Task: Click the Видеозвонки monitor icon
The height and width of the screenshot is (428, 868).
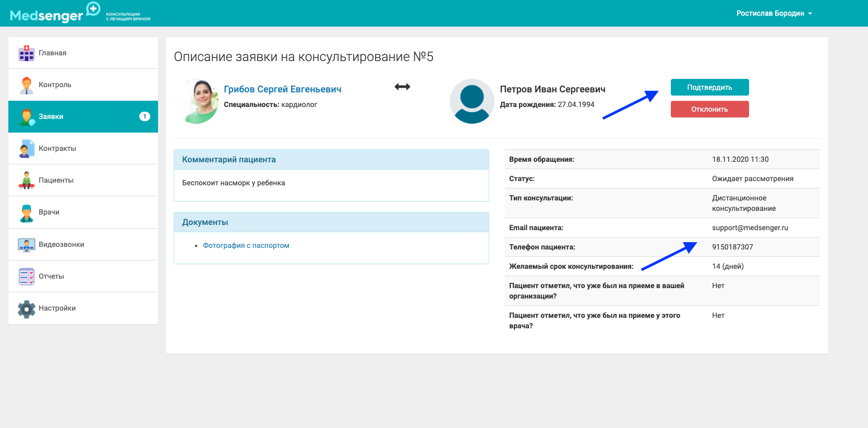Action: click(x=26, y=245)
